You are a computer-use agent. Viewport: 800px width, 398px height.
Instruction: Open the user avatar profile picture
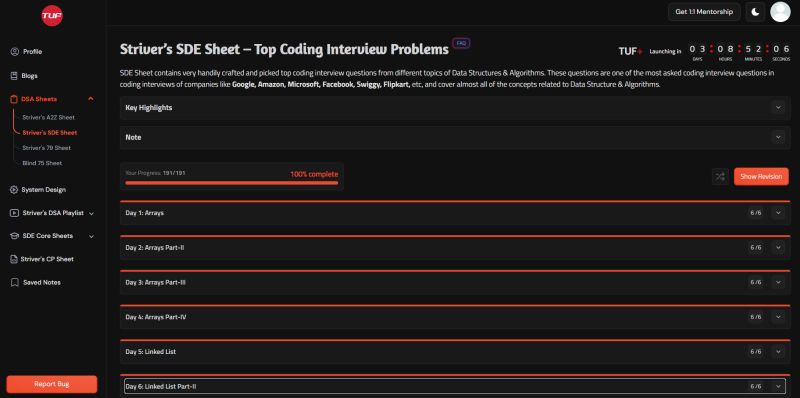coord(780,12)
